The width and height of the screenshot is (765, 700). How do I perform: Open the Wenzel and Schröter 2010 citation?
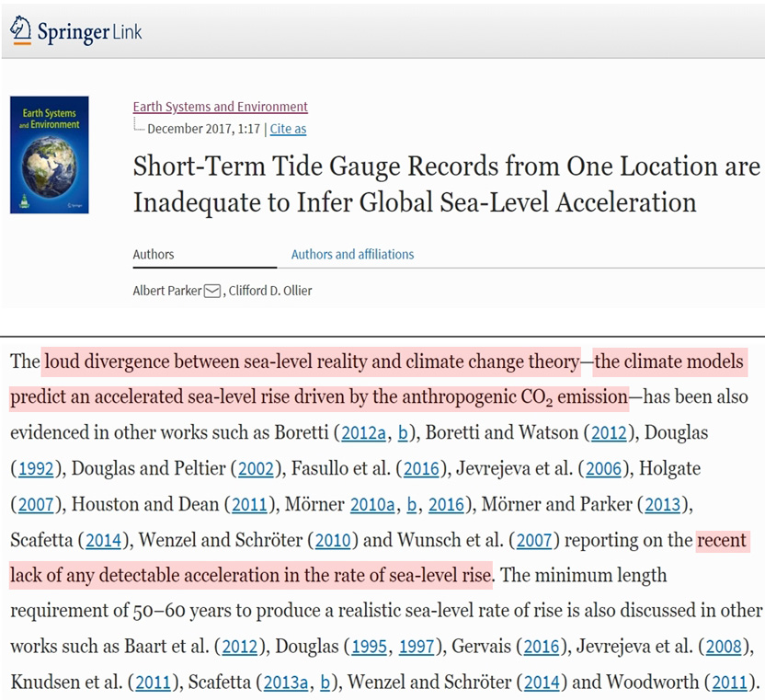(x=333, y=540)
